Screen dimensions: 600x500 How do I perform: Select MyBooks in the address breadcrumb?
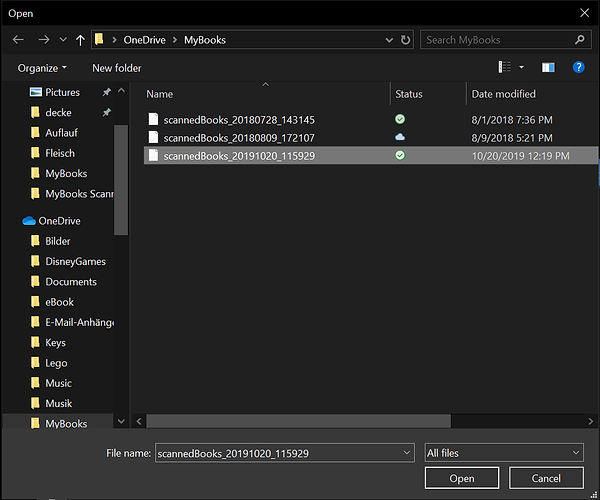(205, 40)
